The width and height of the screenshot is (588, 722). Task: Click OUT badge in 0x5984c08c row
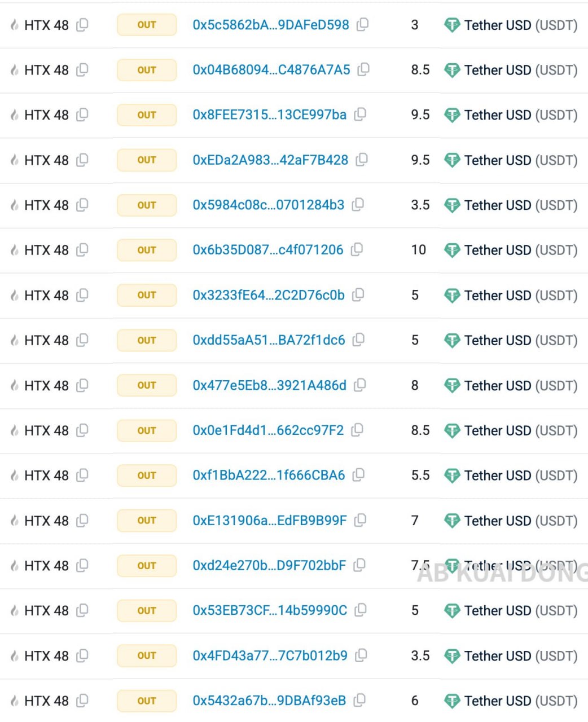coord(147,205)
